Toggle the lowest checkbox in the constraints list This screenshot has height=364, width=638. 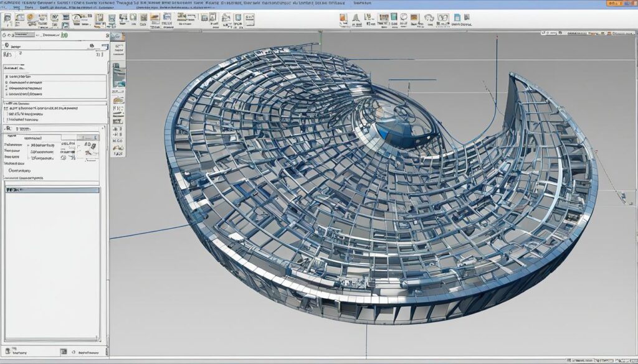coord(6,119)
